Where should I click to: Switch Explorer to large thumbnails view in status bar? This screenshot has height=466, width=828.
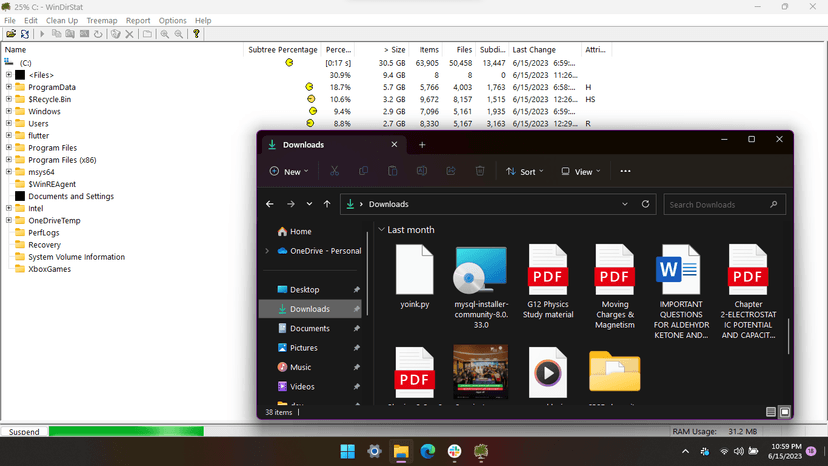coord(785,411)
